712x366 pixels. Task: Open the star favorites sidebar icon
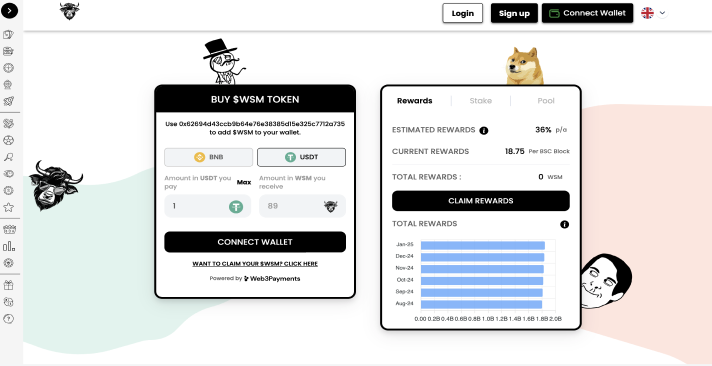pyautogui.click(x=8, y=207)
